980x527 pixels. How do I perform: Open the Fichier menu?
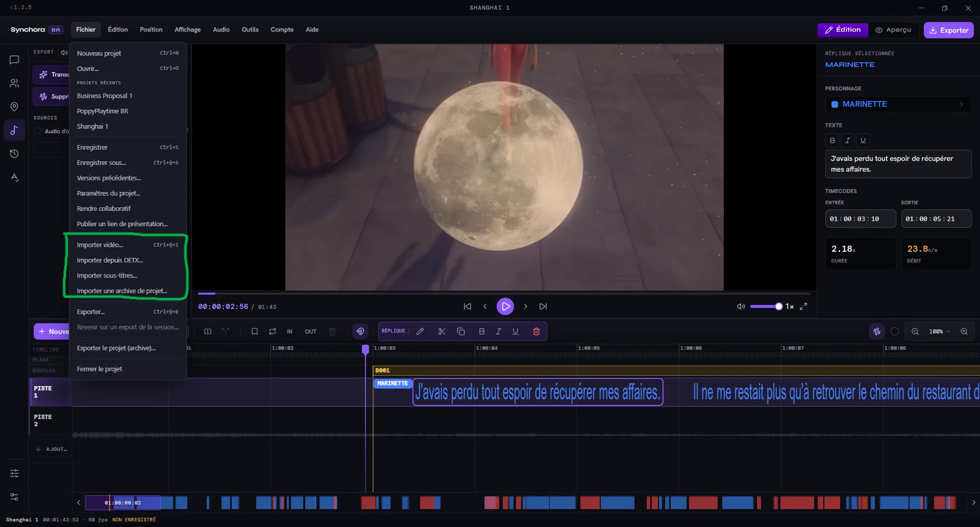coord(86,30)
